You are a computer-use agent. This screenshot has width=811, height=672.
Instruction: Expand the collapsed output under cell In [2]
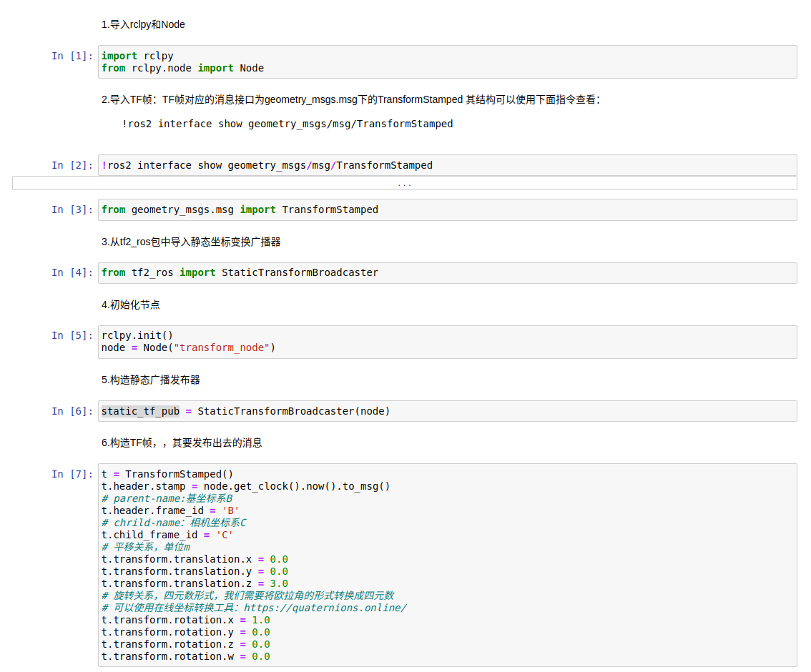tap(404, 184)
